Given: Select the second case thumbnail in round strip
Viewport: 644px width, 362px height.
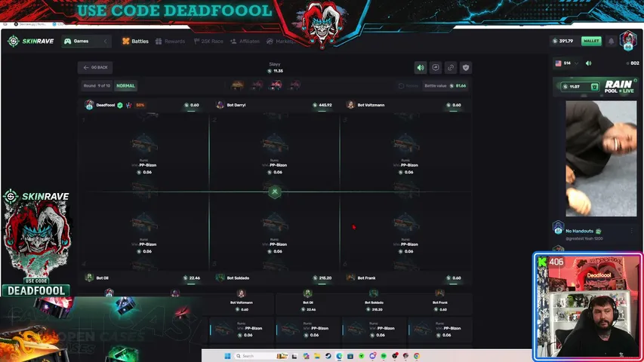Looking at the screenshot, I should point(257,85).
